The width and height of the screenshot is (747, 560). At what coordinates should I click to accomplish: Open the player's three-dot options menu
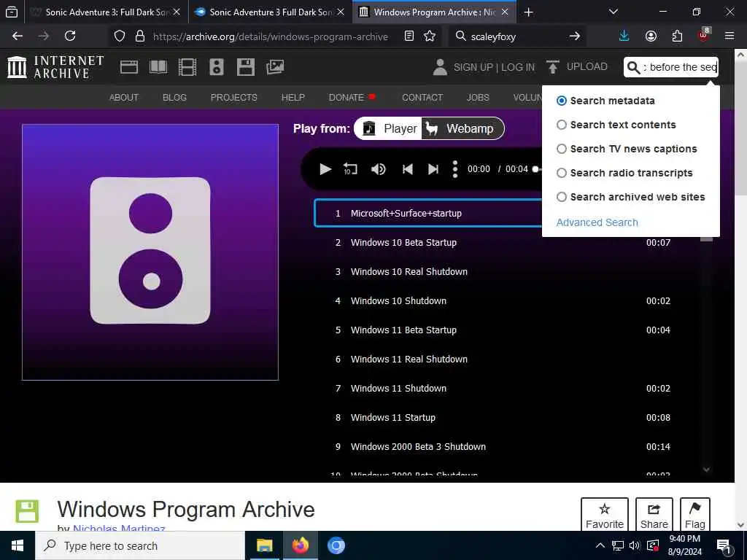(455, 169)
